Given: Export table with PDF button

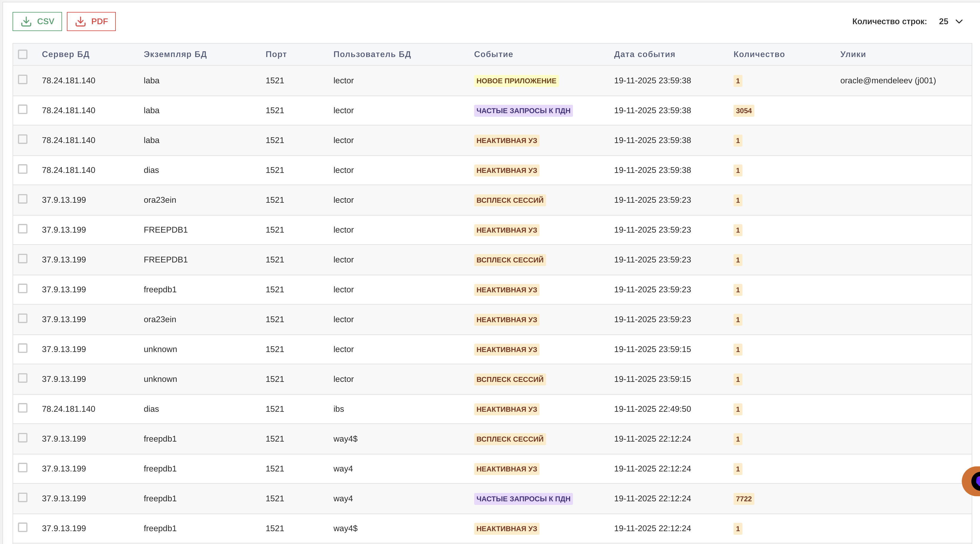Looking at the screenshot, I should pyautogui.click(x=91, y=21).
